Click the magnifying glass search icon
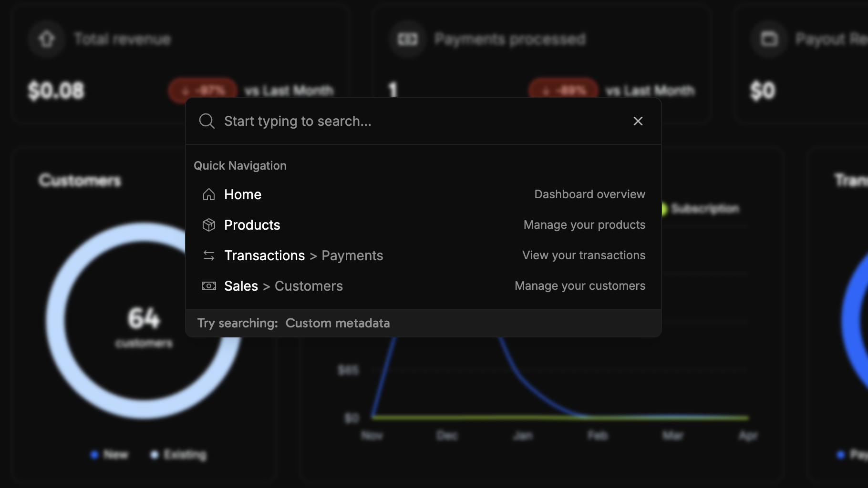Viewport: 868px width, 488px height. coord(207,121)
